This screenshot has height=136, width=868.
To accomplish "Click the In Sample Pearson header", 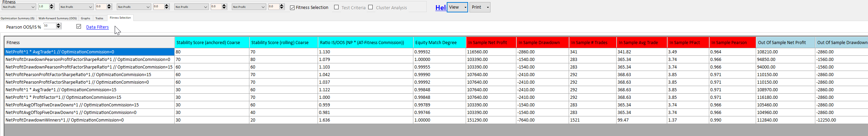I will tap(733, 42).
